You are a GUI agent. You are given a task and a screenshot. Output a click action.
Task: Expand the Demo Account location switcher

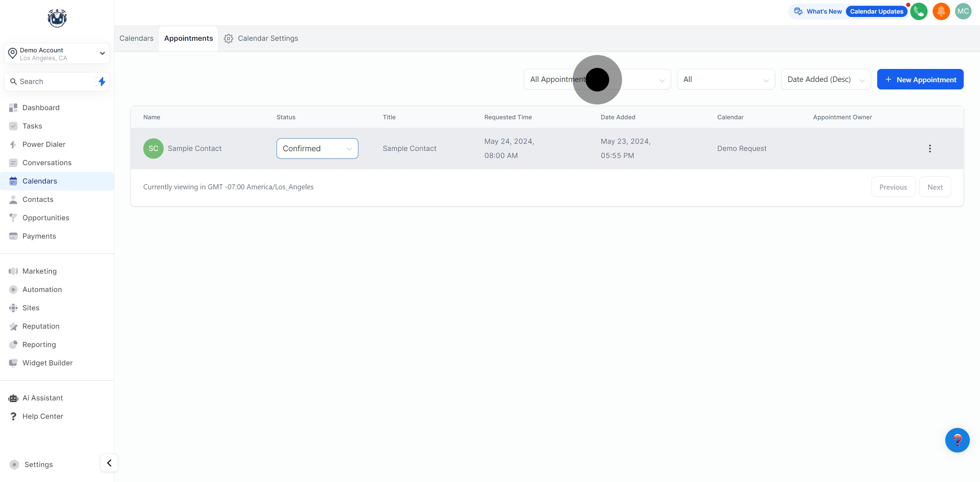[57, 54]
